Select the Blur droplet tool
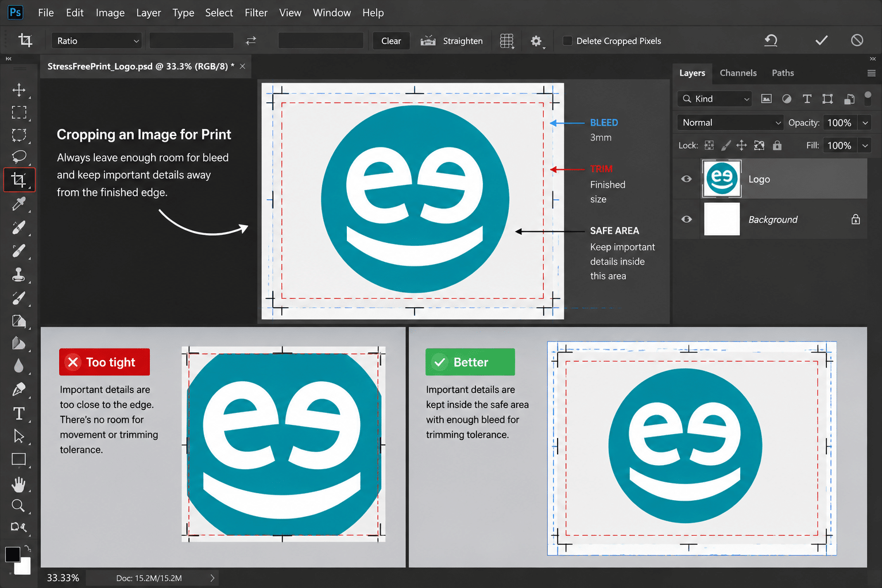 19,366
